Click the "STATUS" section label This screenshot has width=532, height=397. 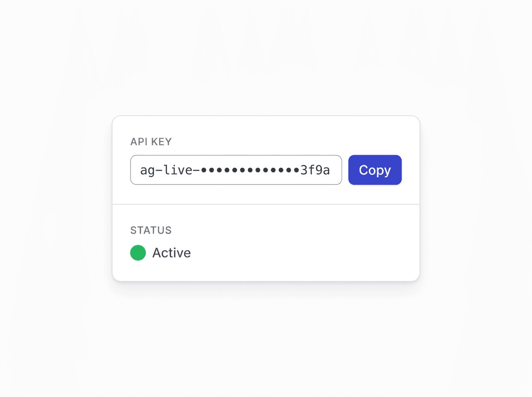click(151, 230)
